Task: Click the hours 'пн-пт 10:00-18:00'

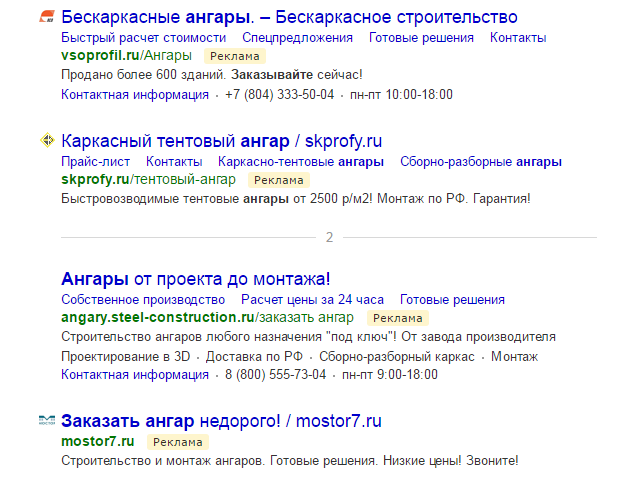Action: coord(401,95)
